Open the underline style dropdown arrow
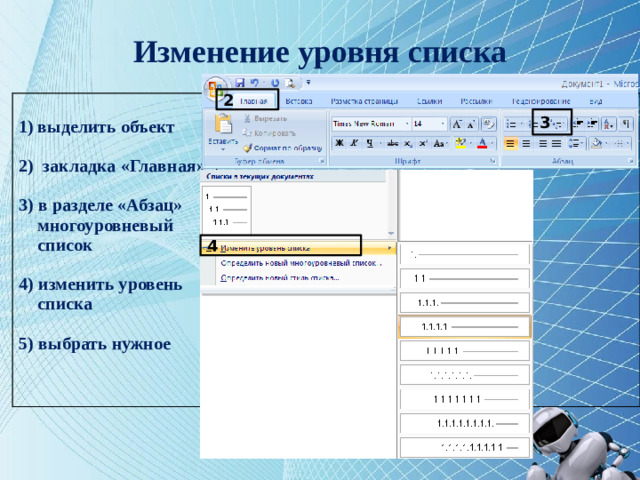This screenshot has width=640, height=480. tap(380, 144)
